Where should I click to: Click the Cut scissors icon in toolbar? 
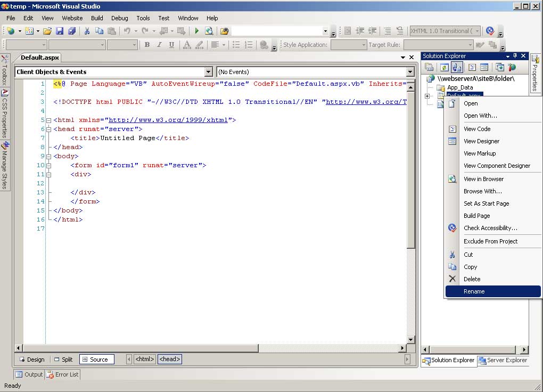[x=87, y=31]
